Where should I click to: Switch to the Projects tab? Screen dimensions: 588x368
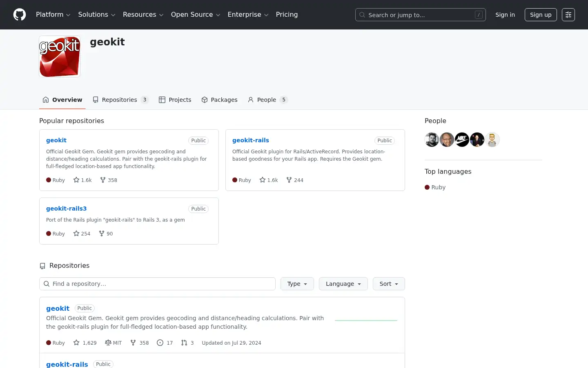pyautogui.click(x=175, y=100)
